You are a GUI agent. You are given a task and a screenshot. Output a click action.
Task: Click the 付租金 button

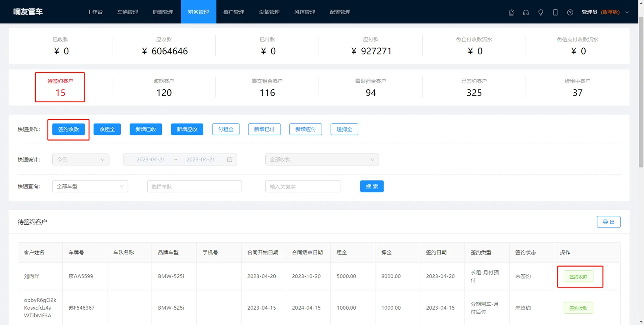coord(226,129)
